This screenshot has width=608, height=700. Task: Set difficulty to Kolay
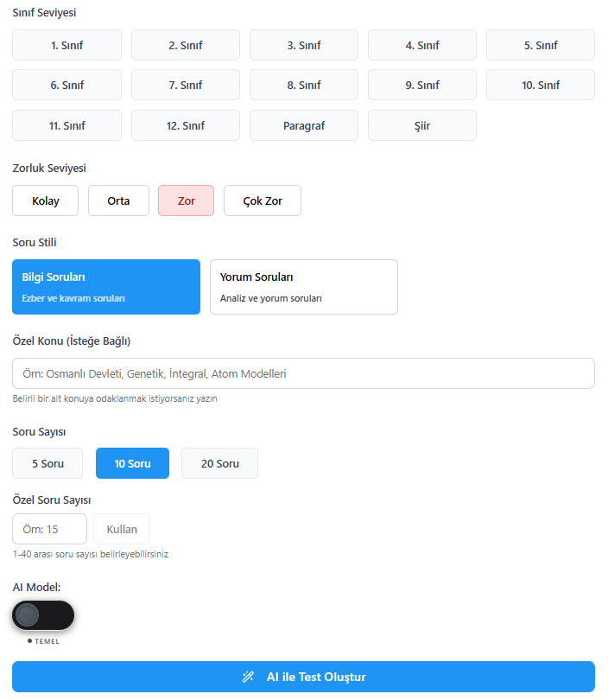tap(45, 200)
